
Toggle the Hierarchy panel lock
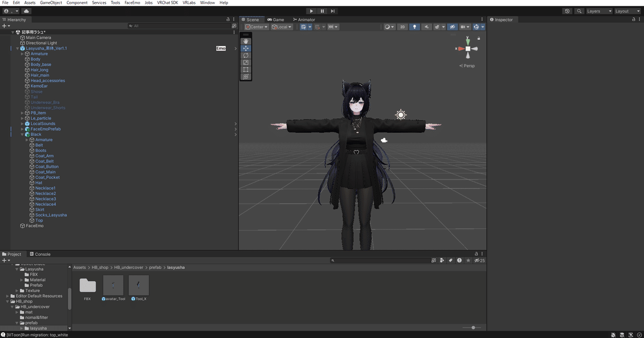[x=228, y=19]
